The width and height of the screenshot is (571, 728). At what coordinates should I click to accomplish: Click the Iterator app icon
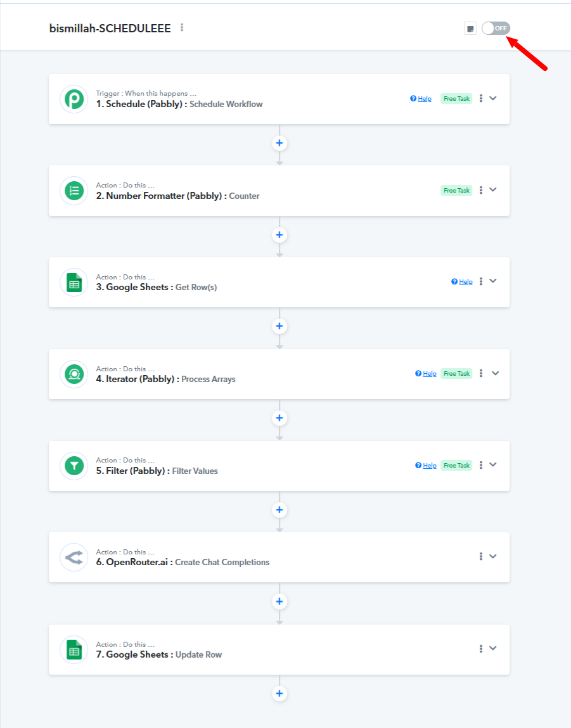(x=74, y=374)
